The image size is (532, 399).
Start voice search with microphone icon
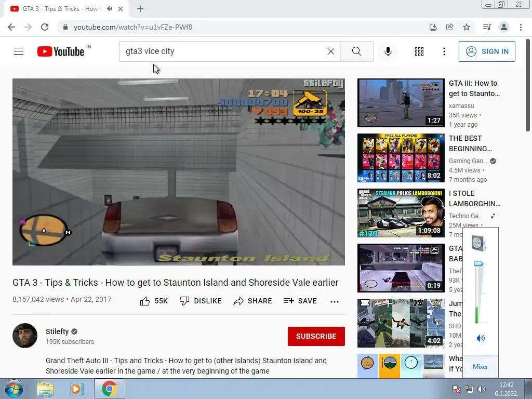coord(388,51)
